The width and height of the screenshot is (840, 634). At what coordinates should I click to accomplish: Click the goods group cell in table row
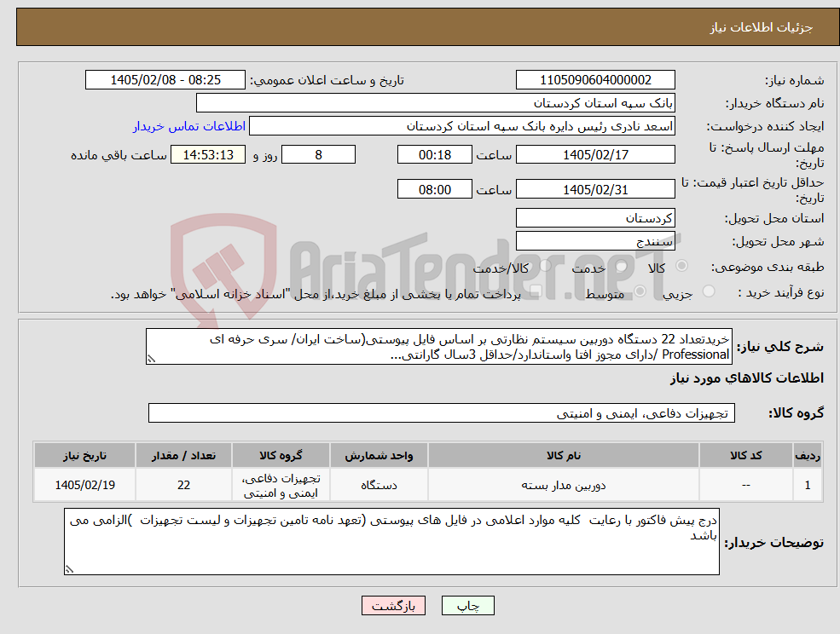(281, 485)
